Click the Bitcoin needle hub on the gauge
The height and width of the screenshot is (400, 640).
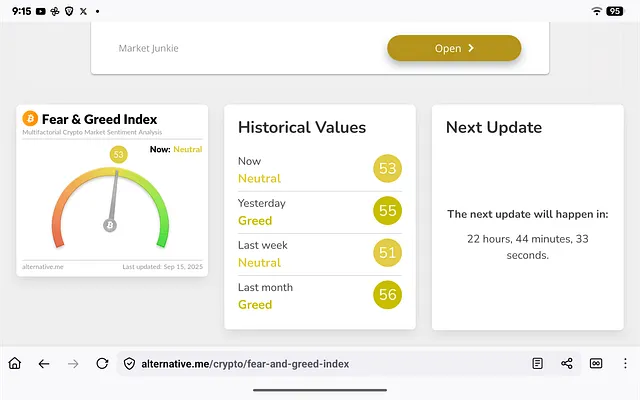[x=110, y=225]
